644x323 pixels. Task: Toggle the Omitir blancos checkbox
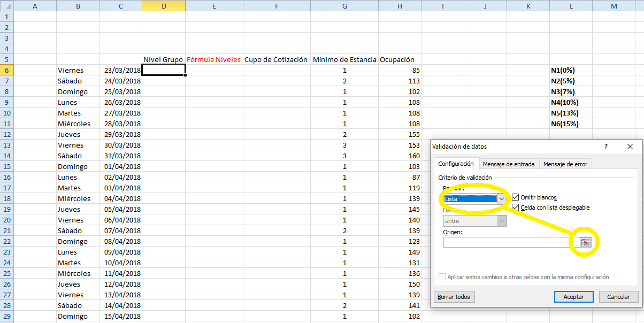(x=516, y=197)
